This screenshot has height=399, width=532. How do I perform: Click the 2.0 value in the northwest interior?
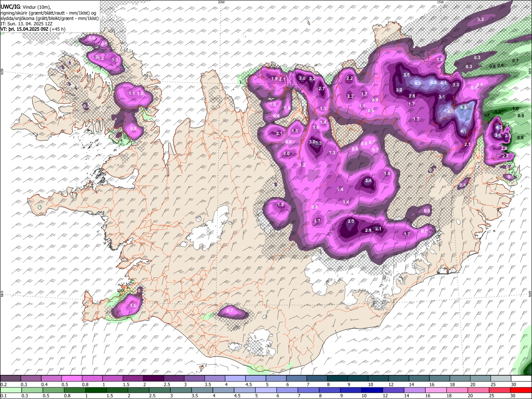tap(286, 153)
